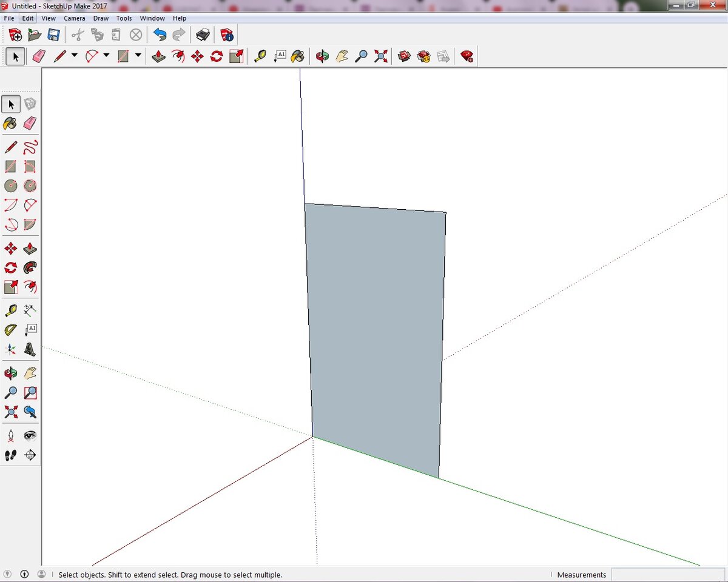Viewport: 728px width, 582px height.
Task: Click the sign-in profile status bar icon
Action: pos(42,574)
